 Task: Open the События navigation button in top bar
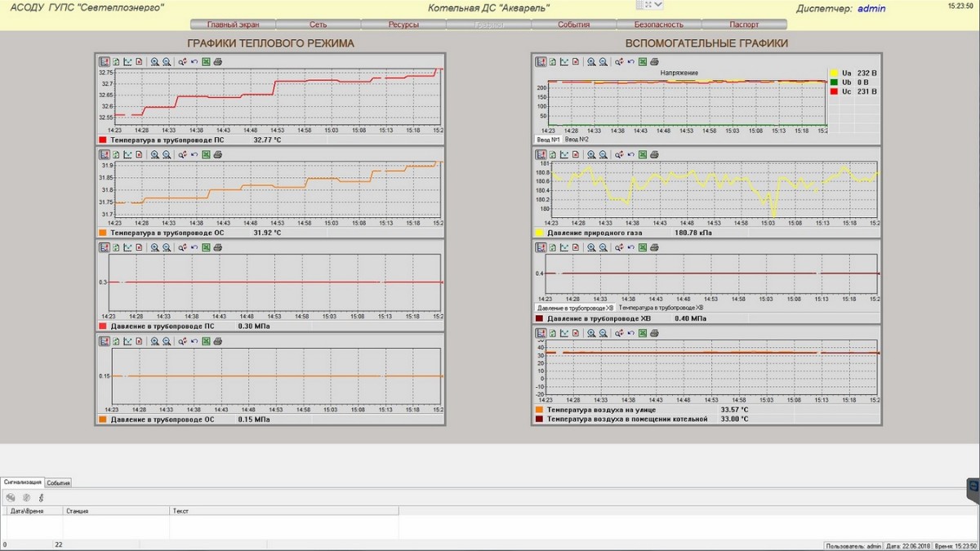(x=573, y=24)
